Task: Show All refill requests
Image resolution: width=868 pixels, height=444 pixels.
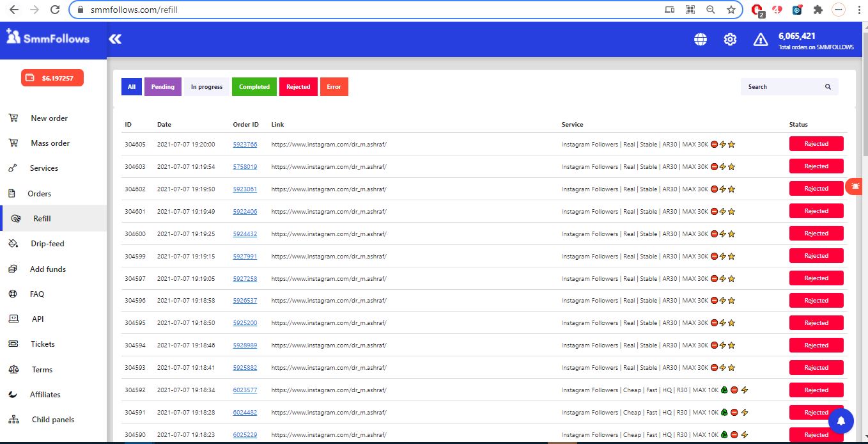Action: pos(132,87)
